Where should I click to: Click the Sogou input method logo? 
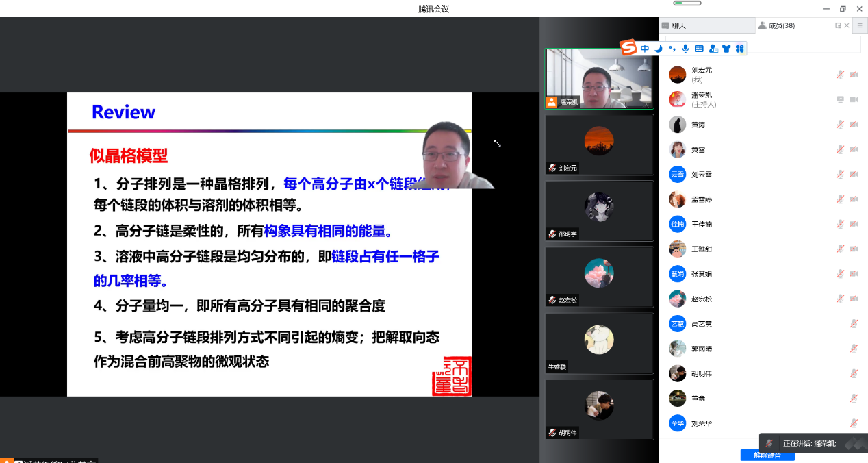point(628,47)
